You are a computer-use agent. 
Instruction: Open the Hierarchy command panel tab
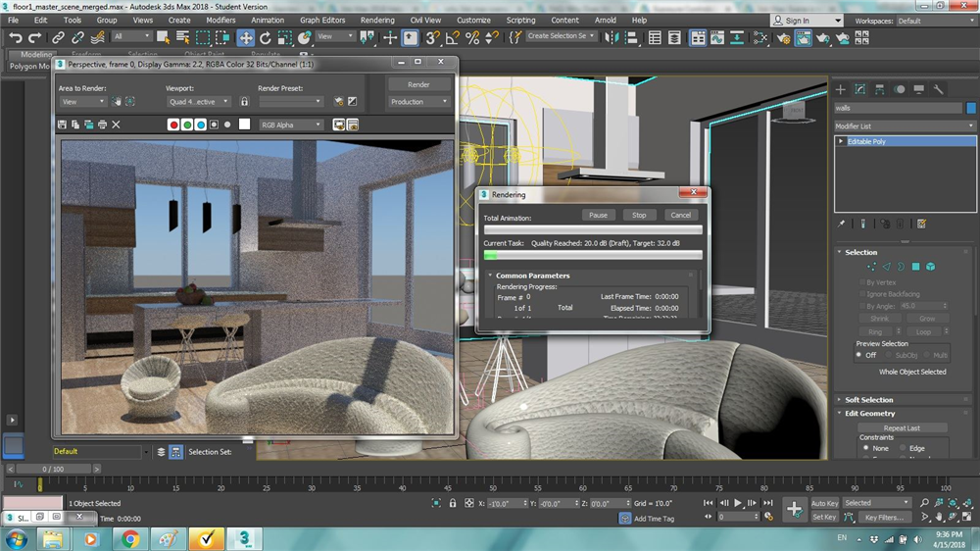point(879,89)
